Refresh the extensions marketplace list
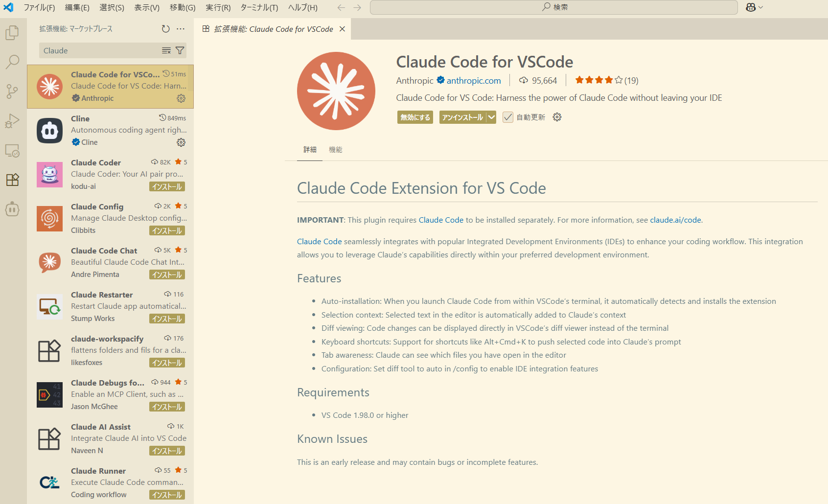Screen dimensions: 828x504 [x=166, y=29]
